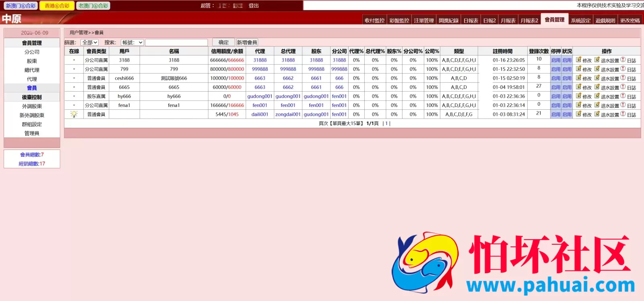Click the 退水設置 icon for hy666
644x301 pixels.
(597, 96)
